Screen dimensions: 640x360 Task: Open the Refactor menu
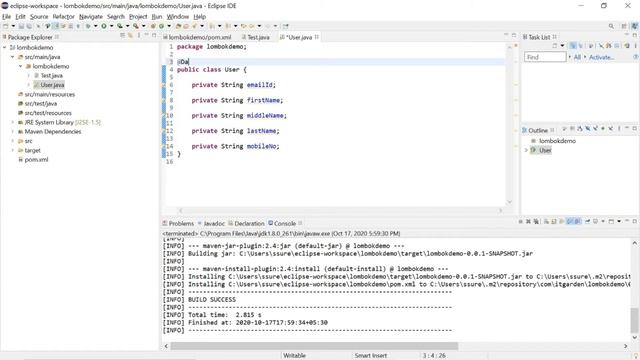pyautogui.click(x=63, y=16)
